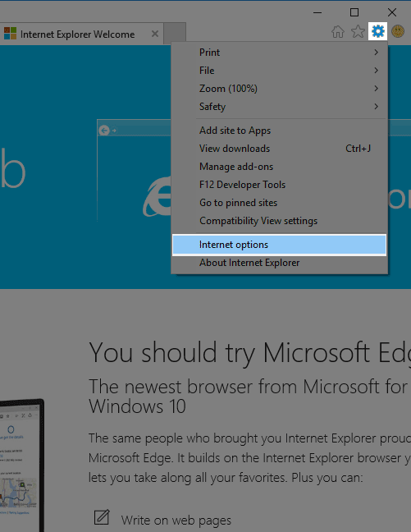Viewport: 411px width, 532px height.
Task: Click the 'You should try Microsoft Edge' heading
Action: coord(250,353)
